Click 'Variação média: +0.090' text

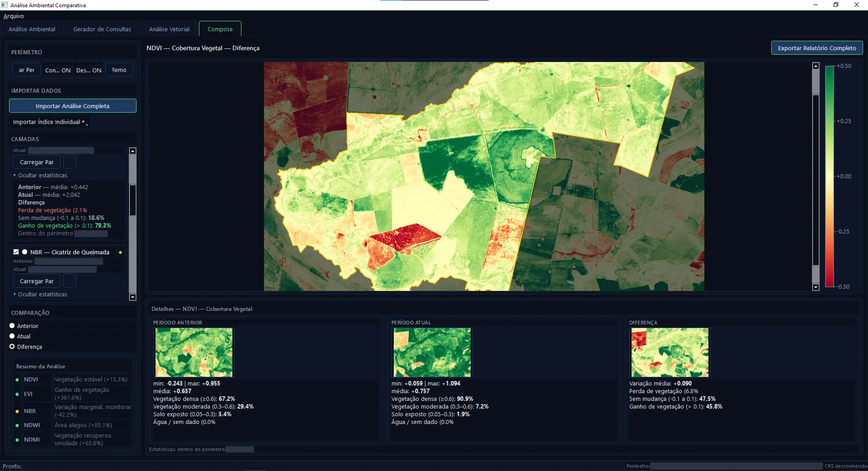(x=660, y=384)
